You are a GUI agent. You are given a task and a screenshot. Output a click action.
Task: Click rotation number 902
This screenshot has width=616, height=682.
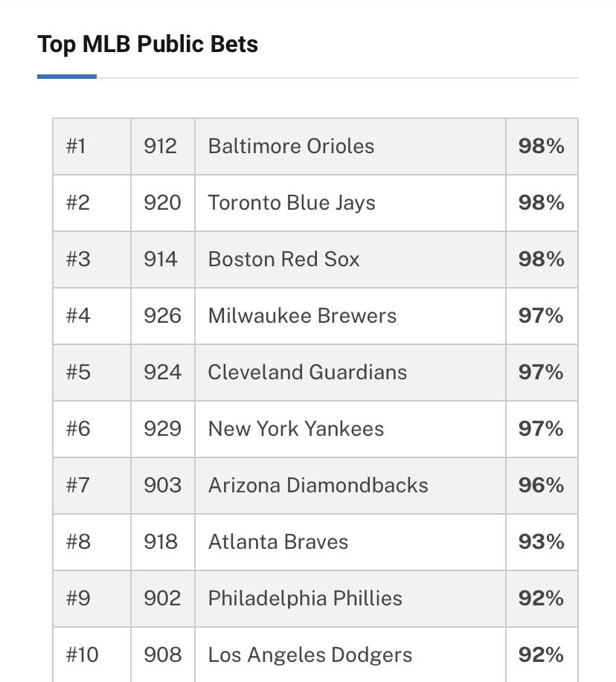click(162, 599)
